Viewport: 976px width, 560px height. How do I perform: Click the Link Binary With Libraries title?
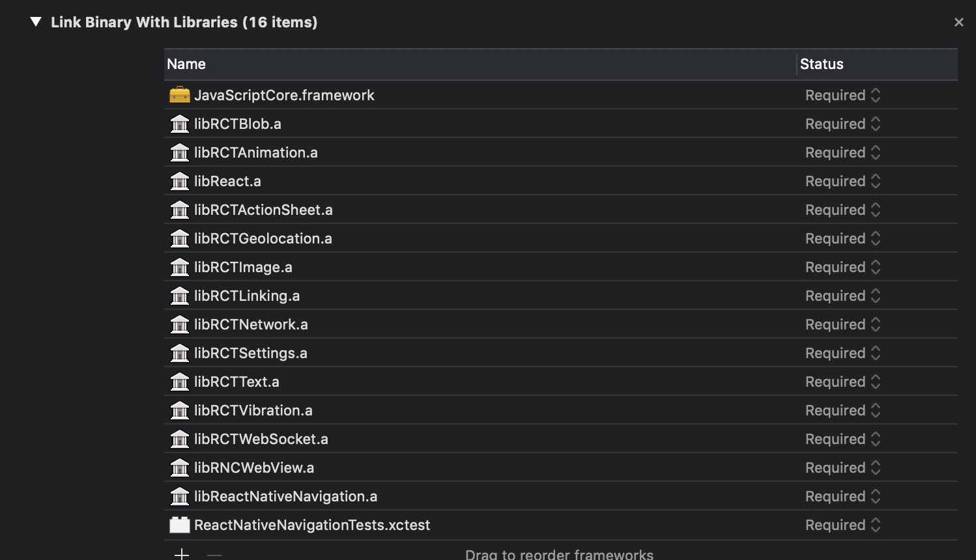(184, 22)
